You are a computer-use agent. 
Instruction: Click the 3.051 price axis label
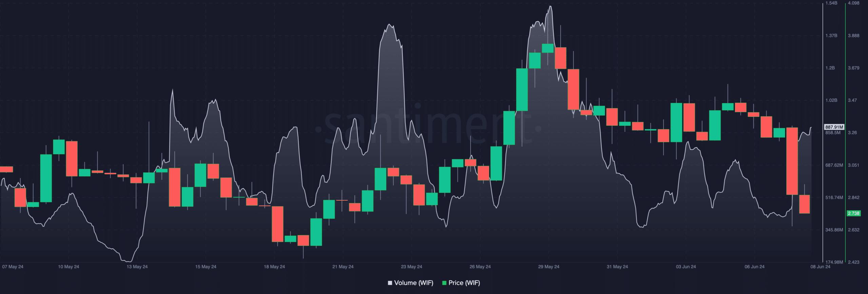pyautogui.click(x=854, y=165)
